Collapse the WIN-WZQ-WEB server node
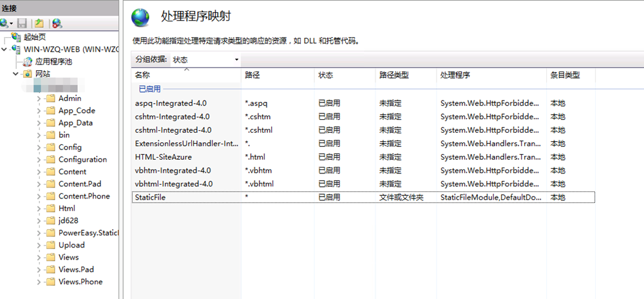 [5, 50]
